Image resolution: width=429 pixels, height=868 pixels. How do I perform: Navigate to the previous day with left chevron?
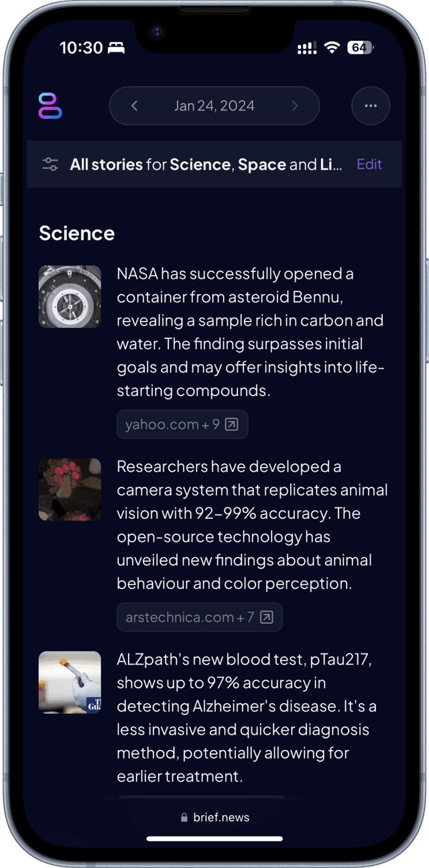134,105
